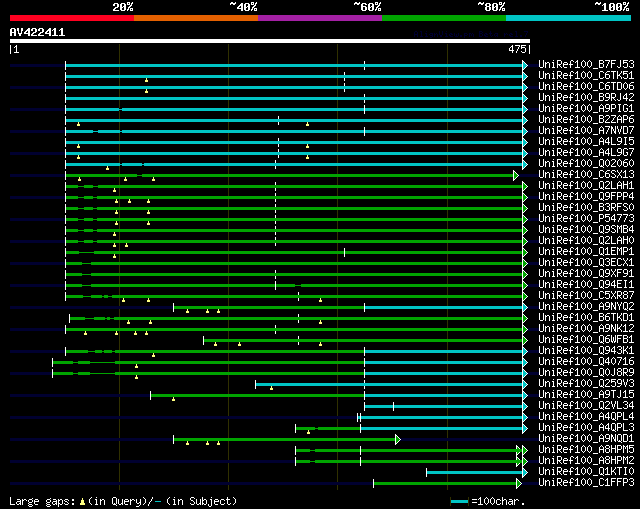640x509 pixels.
Task: Click the Large gaps legend text
Action: pyautogui.click(x=42, y=501)
